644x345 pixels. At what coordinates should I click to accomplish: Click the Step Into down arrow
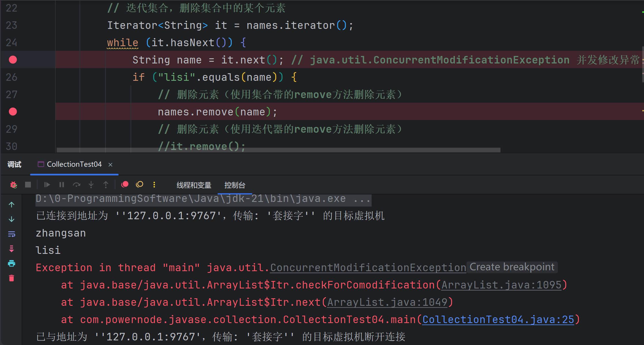[91, 185]
